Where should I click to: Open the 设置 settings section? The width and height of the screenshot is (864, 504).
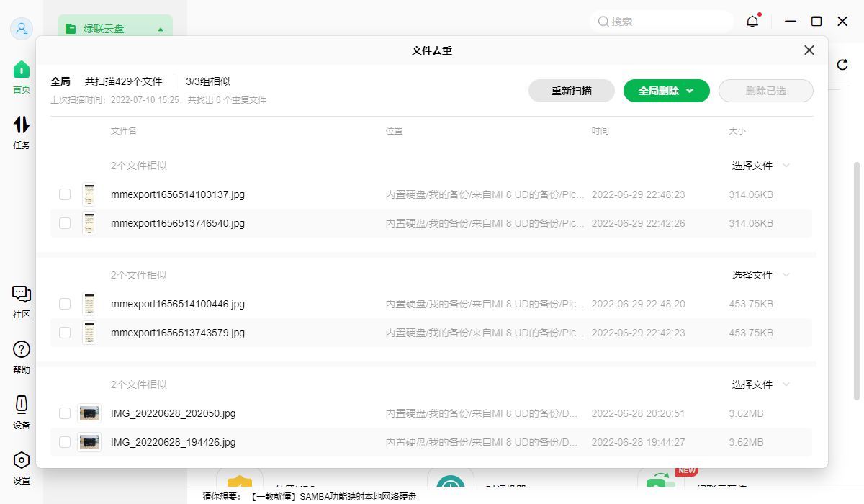21,466
